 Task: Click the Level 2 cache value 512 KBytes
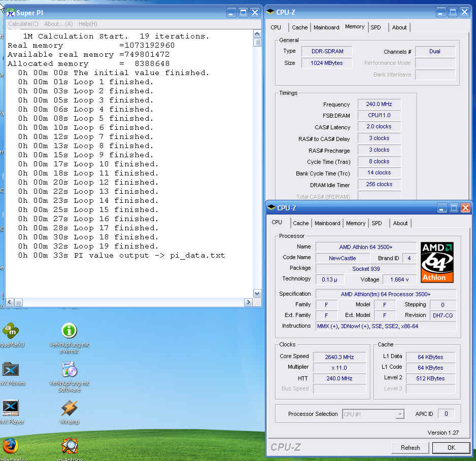click(x=430, y=378)
